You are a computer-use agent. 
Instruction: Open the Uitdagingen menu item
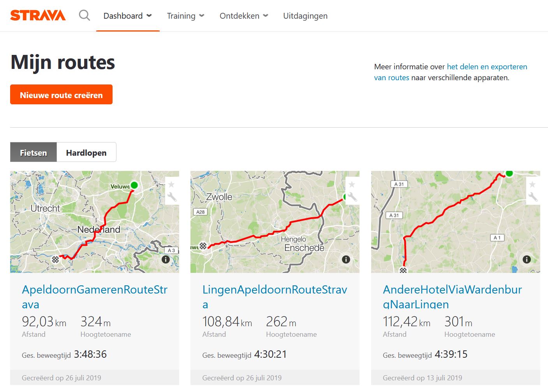click(x=305, y=16)
